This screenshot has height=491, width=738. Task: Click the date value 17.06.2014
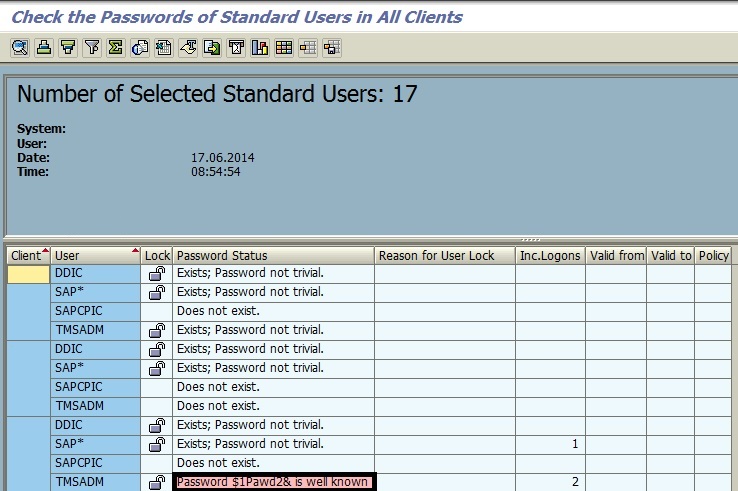pyautogui.click(x=223, y=157)
